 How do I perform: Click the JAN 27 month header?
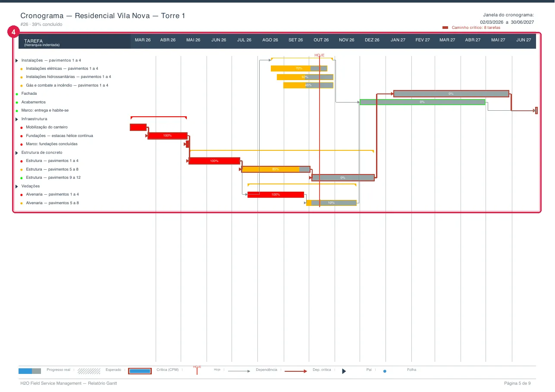(x=398, y=40)
